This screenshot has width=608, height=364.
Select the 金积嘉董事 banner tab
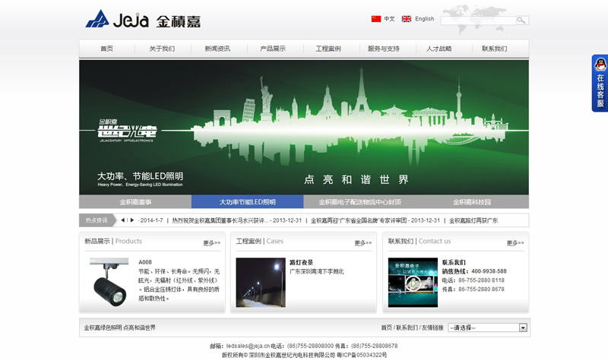[x=135, y=202]
